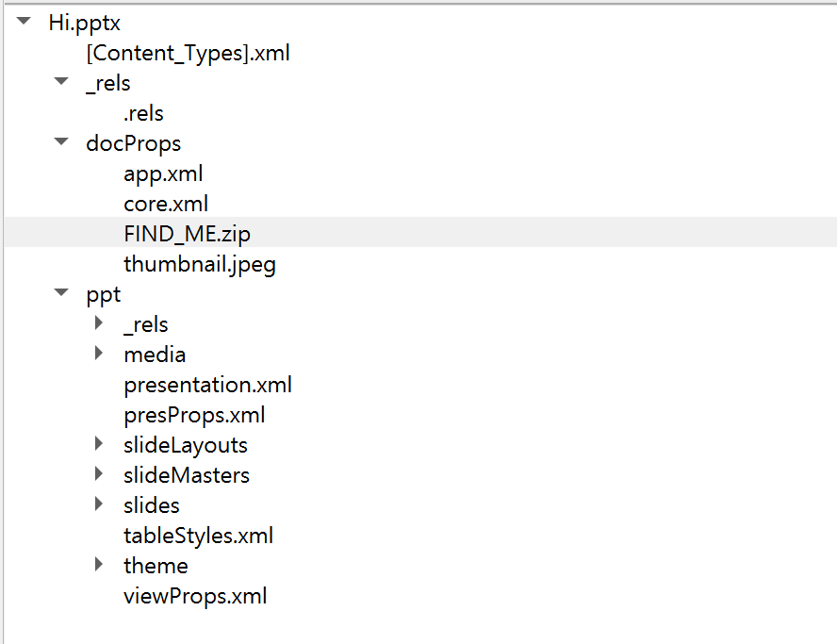837x644 pixels.
Task: Expand the slides folder
Action: pyautogui.click(x=99, y=504)
